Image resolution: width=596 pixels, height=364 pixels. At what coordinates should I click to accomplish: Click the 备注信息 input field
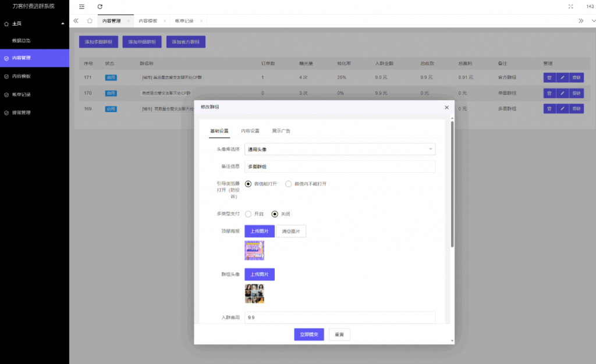pos(339,167)
